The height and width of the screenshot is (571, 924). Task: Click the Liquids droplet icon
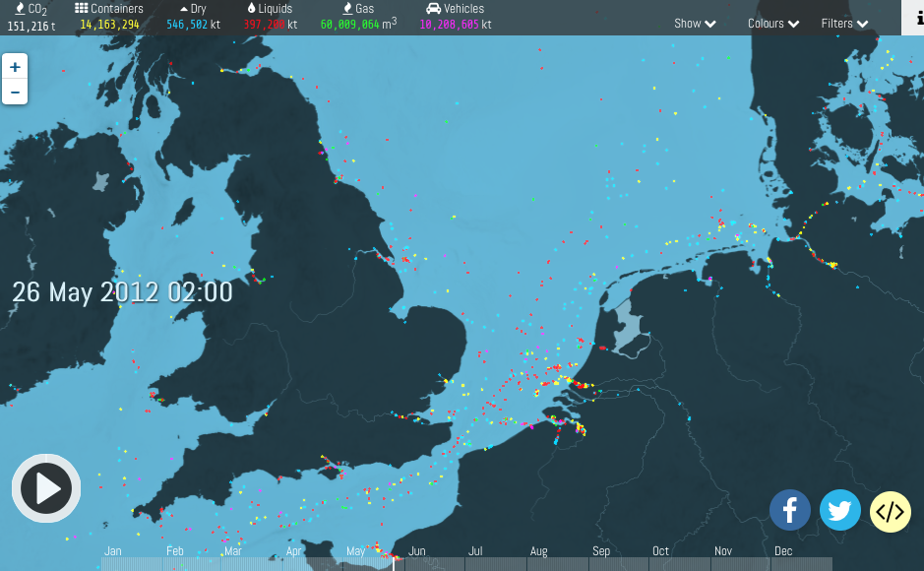click(251, 9)
